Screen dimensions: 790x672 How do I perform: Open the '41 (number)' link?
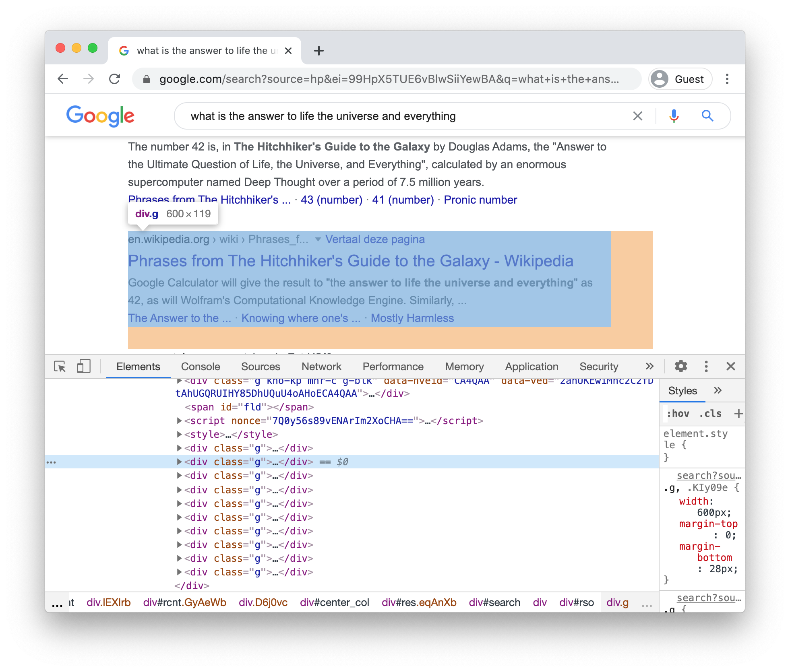[403, 200]
